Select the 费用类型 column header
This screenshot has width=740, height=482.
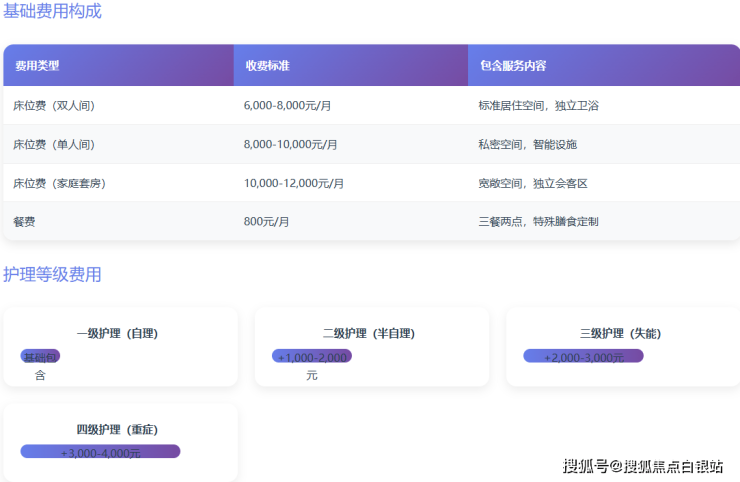[37, 66]
